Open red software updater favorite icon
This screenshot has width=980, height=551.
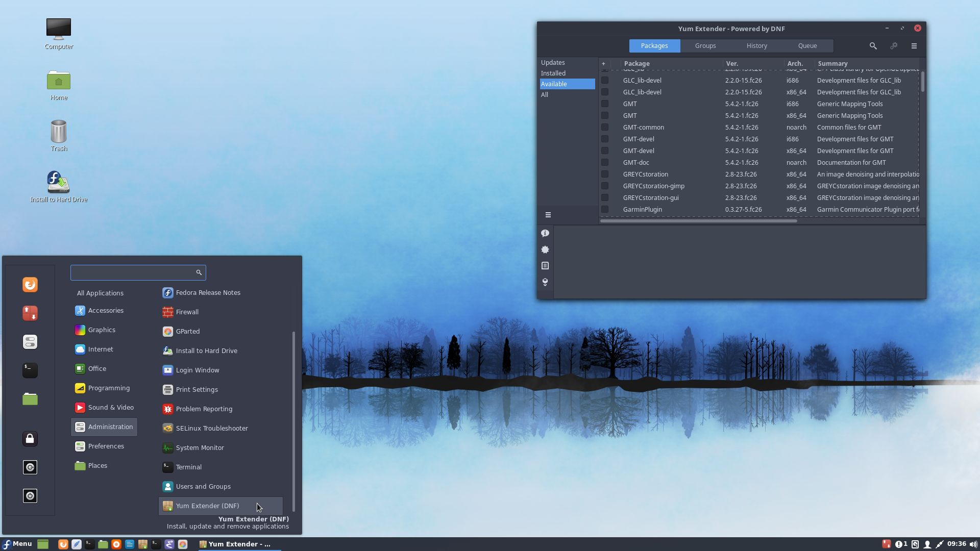30,313
